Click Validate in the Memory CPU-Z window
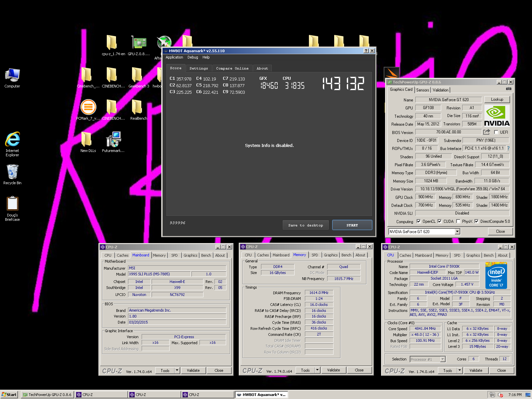 [333, 370]
